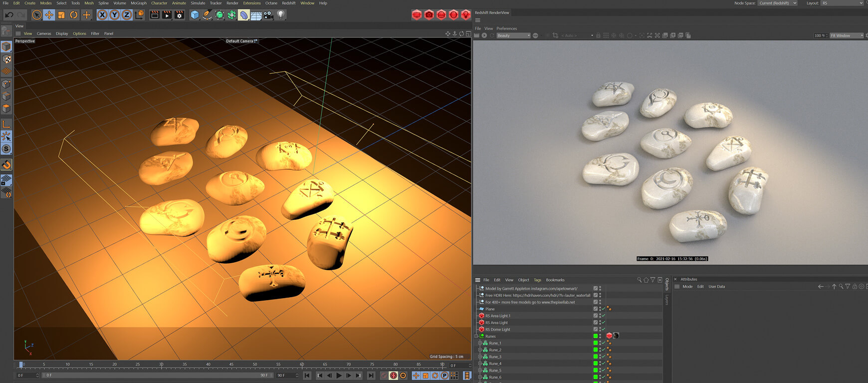The width and height of the screenshot is (868, 383).
Task: Click Object Manager search icon
Action: [x=639, y=280]
